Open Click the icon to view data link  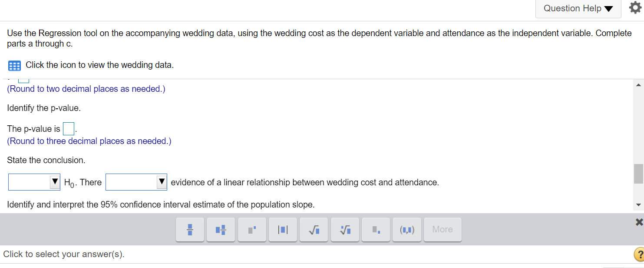[x=99, y=65]
